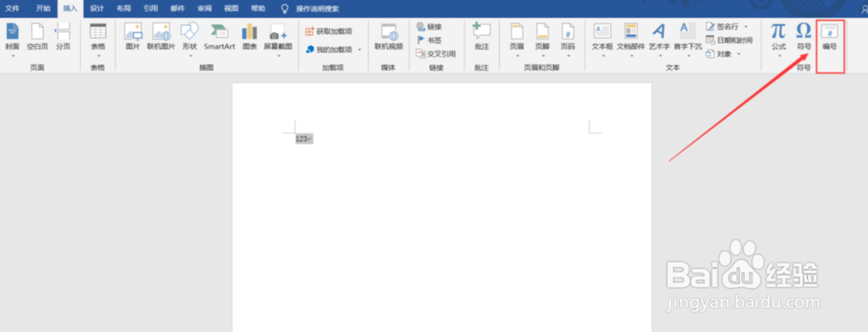This screenshot has height=332, width=868.
Task: Expand the 屏幕截图 screenshot dropdown
Action: point(278,55)
